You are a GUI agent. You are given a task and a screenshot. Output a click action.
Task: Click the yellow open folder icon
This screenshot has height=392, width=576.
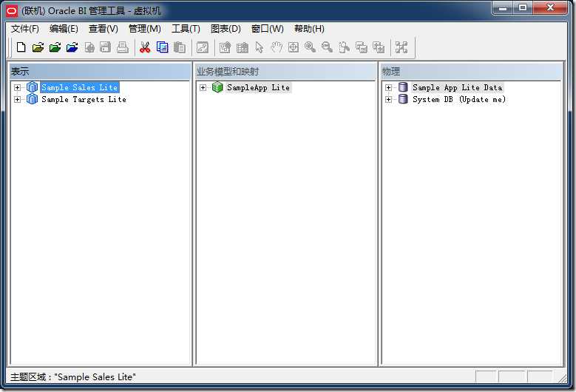tap(38, 47)
